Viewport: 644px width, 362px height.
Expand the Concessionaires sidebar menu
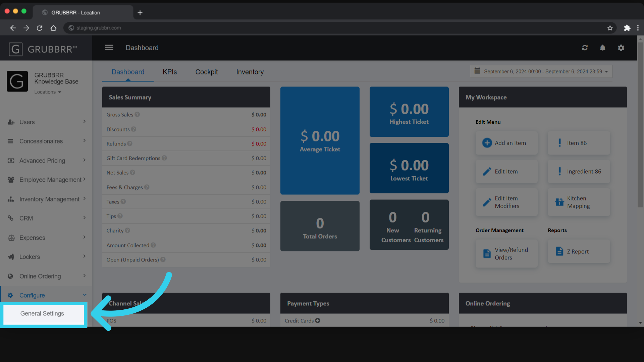point(46,141)
